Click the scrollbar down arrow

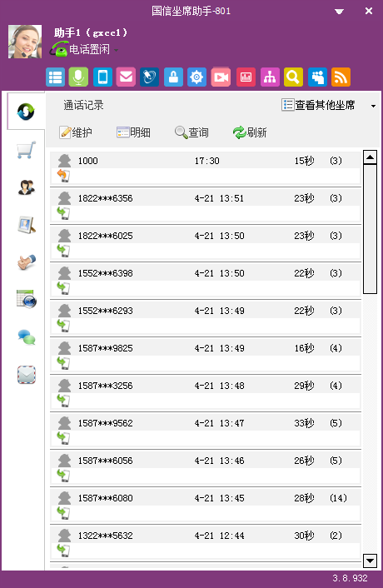click(370, 561)
